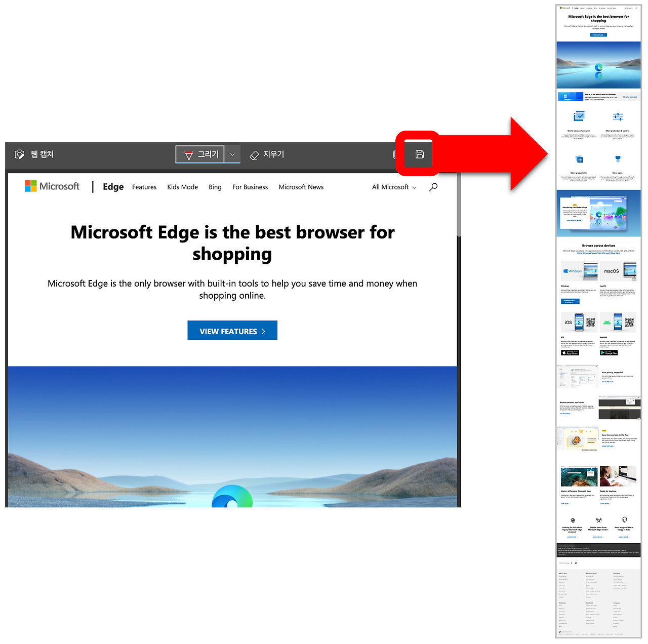Click the More value icon in the full-page capture

tap(618, 159)
